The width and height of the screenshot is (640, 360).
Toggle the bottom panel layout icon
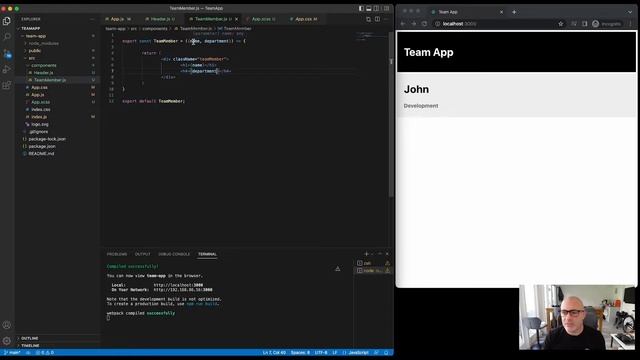[x=369, y=8]
